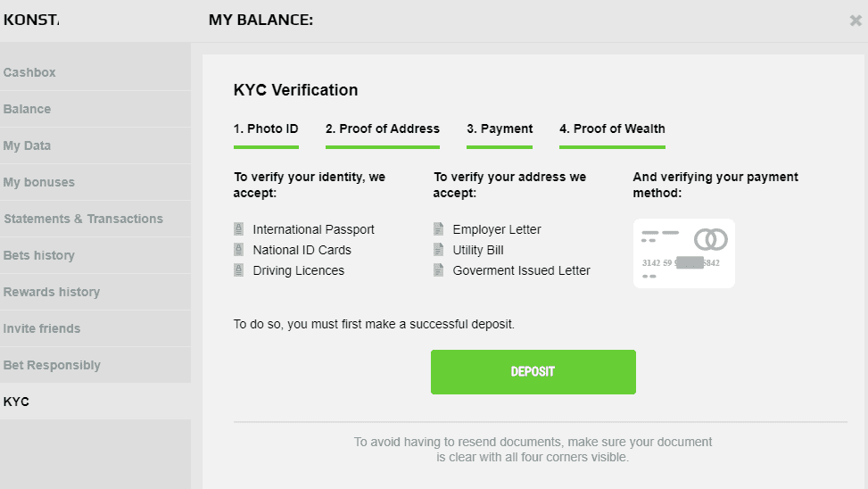The width and height of the screenshot is (868, 489).
Task: Open the Bet Responsibly page
Action: 52,365
